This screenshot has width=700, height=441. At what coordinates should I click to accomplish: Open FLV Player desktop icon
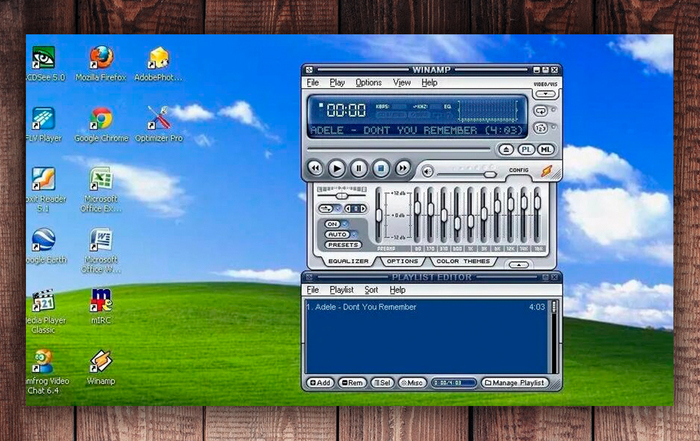[x=44, y=125]
